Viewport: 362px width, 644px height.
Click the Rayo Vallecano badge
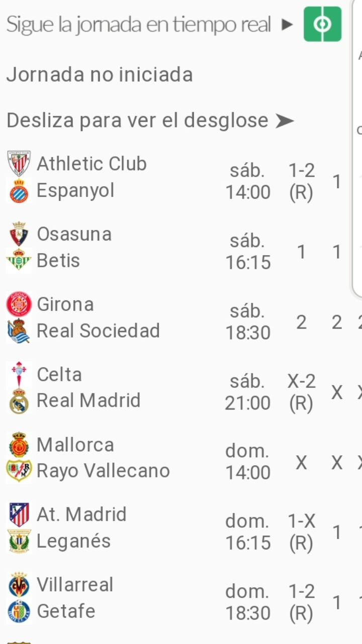pos(19,471)
